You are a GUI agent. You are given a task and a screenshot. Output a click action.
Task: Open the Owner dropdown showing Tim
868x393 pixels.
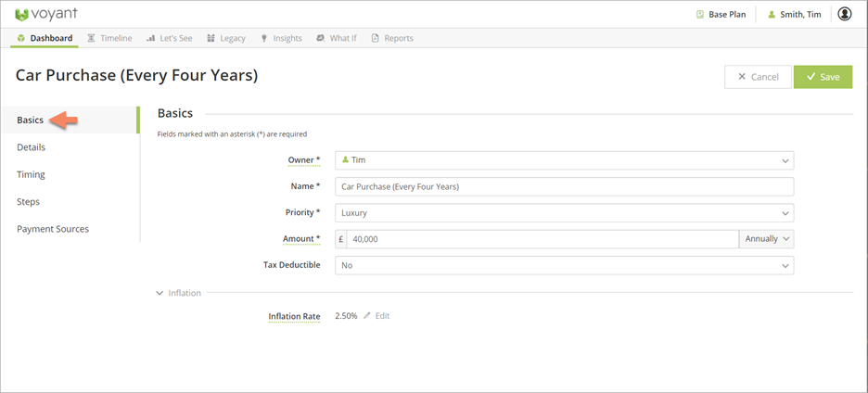click(x=564, y=160)
